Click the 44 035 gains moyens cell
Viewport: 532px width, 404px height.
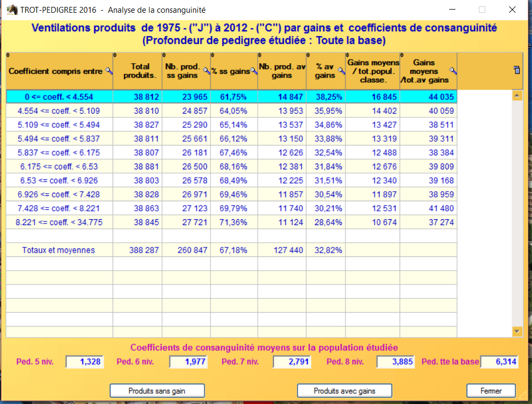(428, 97)
